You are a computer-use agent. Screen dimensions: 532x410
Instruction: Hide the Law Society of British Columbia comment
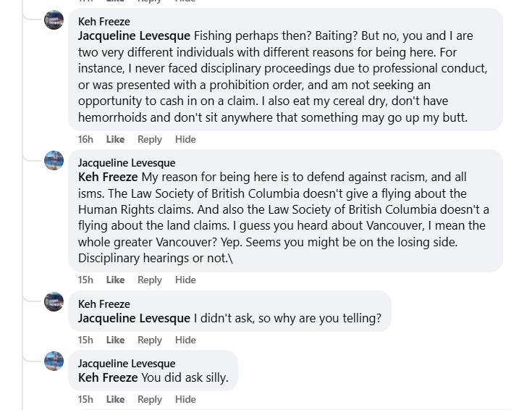(x=185, y=280)
